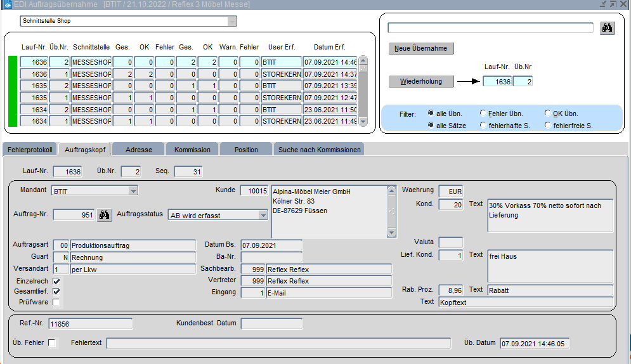Click scroll-up arrow of the transfer list
This screenshot has width=631, height=364.
click(363, 62)
